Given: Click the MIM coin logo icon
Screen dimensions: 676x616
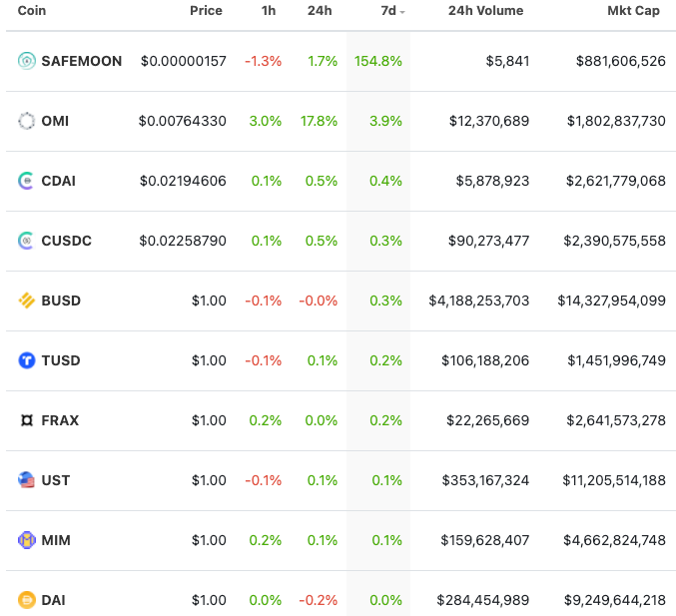Looking at the screenshot, I should point(27,540).
